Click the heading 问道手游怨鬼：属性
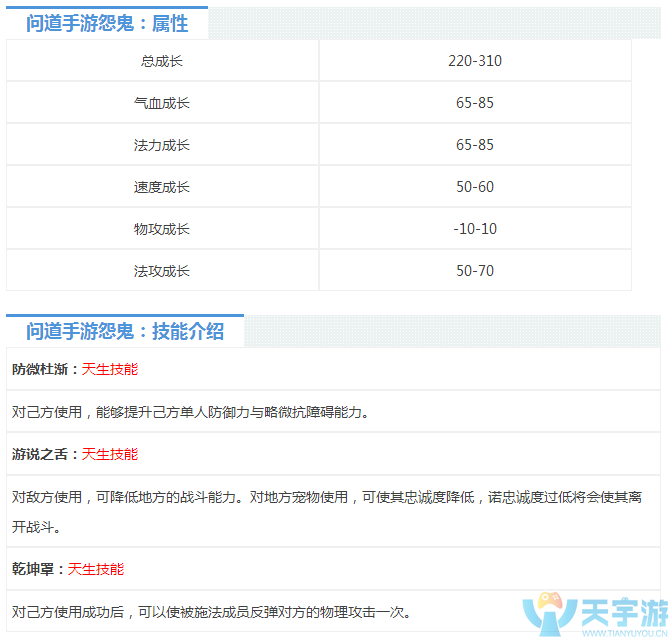 [x=107, y=23]
